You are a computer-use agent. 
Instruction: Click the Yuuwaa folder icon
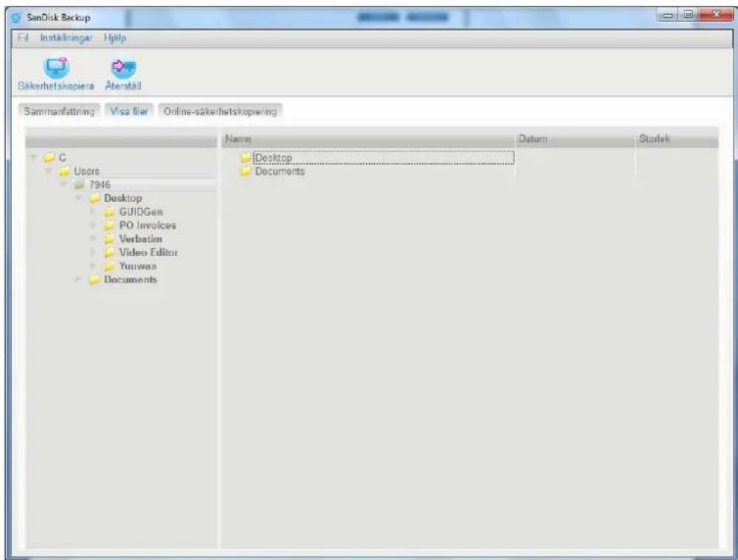pyautogui.click(x=109, y=266)
